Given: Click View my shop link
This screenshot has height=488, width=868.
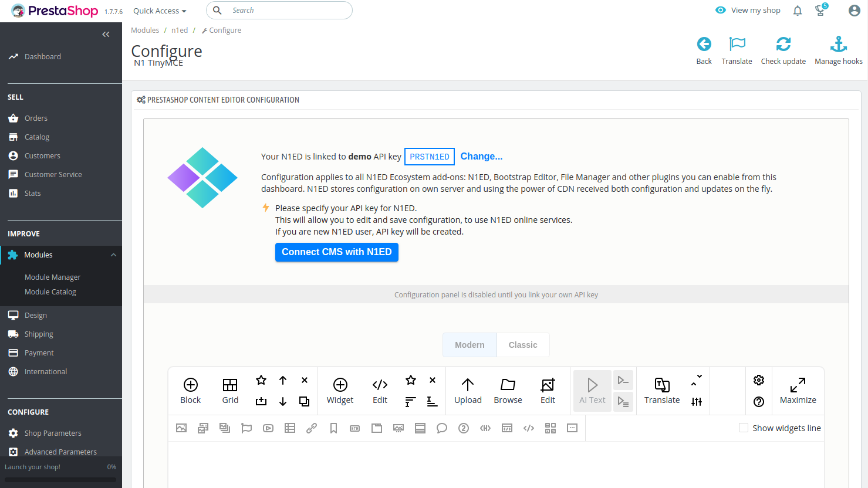Looking at the screenshot, I should (x=748, y=10).
